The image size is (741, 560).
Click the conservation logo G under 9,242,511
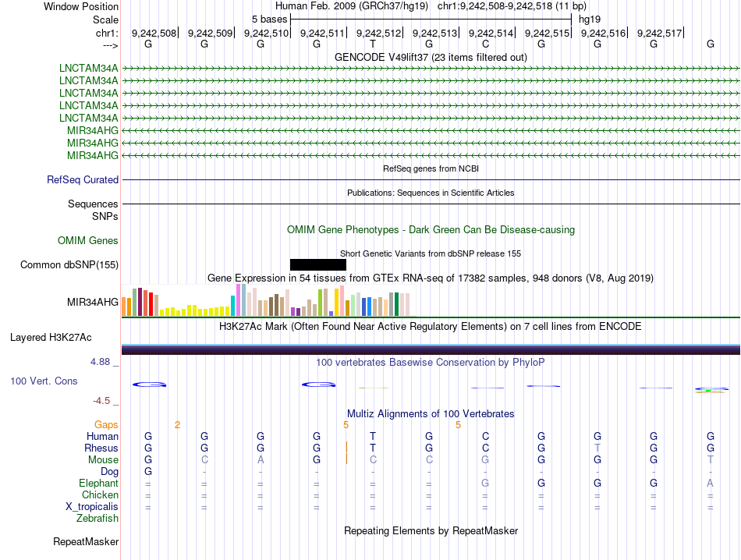[x=318, y=385]
